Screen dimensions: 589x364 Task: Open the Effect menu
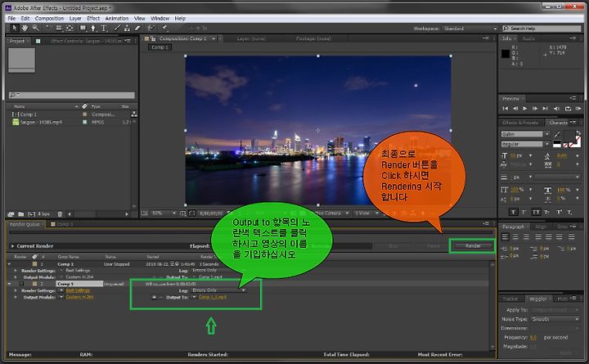pos(93,19)
